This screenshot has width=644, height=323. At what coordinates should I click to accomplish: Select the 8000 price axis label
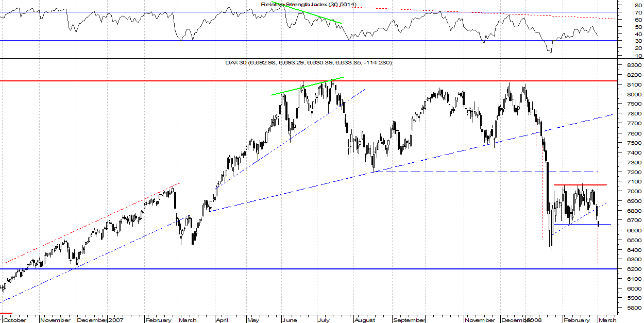click(x=635, y=95)
